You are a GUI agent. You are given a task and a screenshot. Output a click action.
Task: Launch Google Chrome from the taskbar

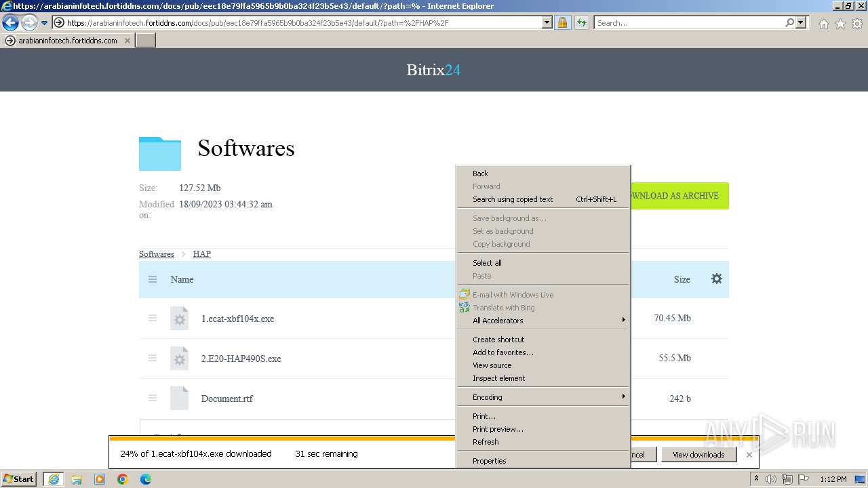pyautogui.click(x=123, y=479)
